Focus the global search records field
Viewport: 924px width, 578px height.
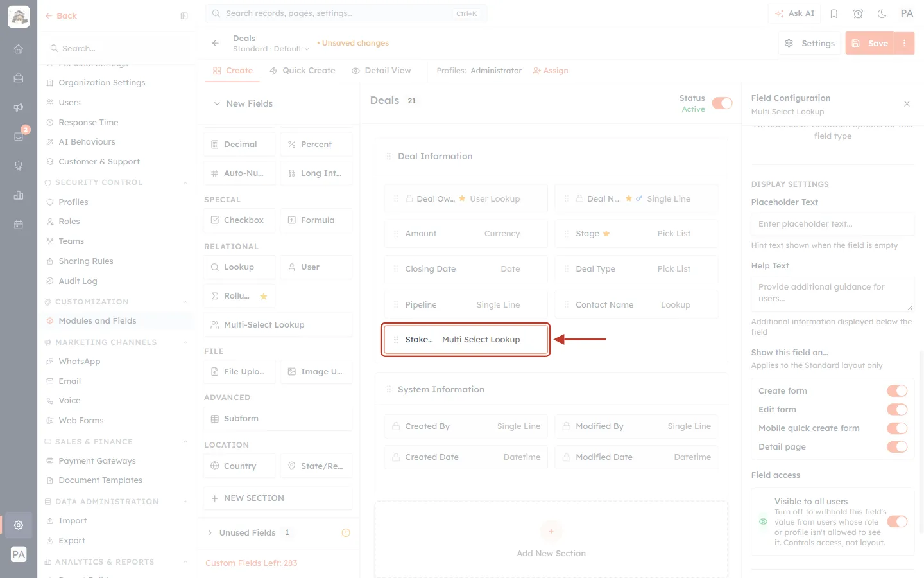(346, 13)
